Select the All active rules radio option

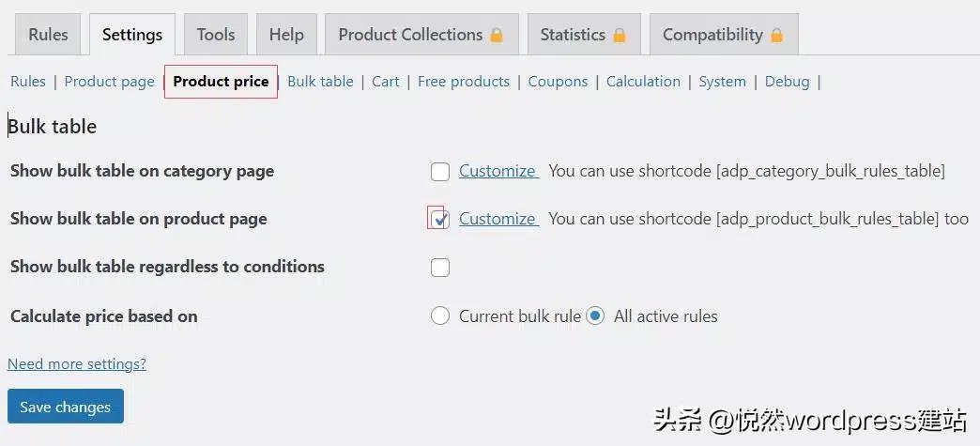[595, 316]
